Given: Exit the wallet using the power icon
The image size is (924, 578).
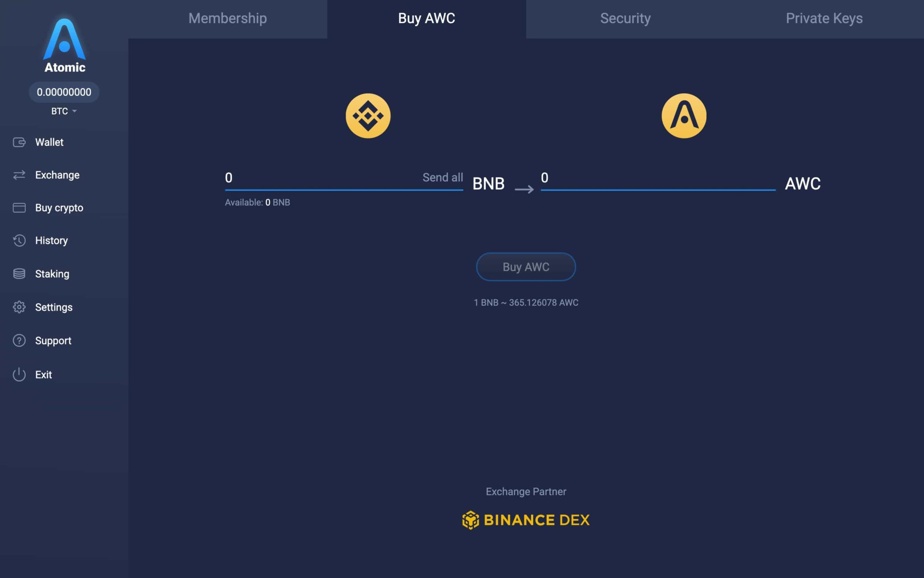Looking at the screenshot, I should 19,374.
